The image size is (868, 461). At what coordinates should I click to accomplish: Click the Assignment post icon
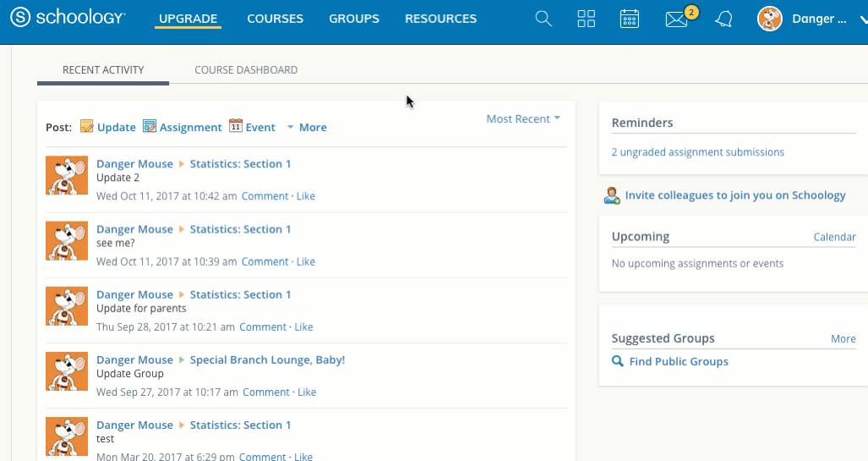(x=150, y=127)
